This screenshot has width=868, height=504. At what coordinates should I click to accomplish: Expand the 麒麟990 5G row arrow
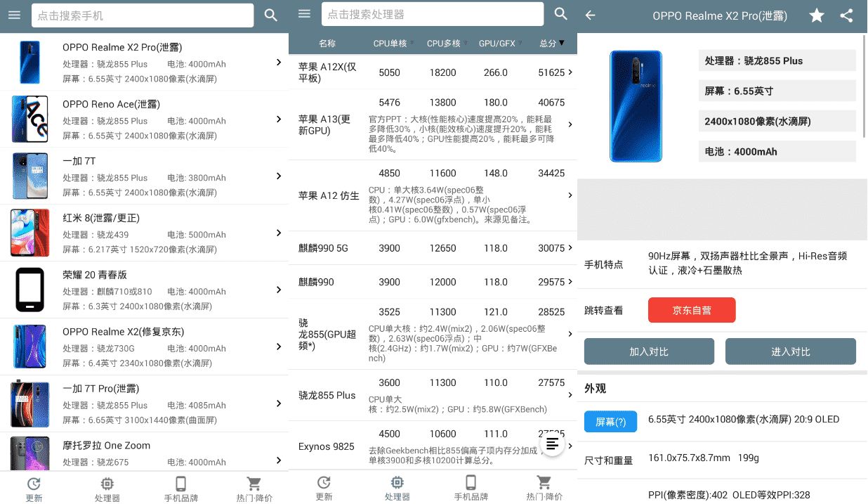coord(570,248)
